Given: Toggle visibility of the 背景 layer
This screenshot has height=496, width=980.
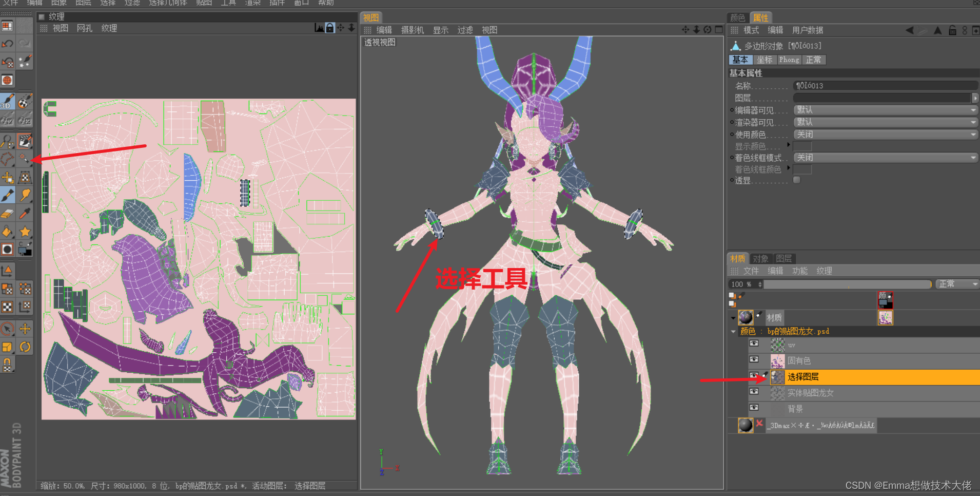Looking at the screenshot, I should [x=754, y=407].
